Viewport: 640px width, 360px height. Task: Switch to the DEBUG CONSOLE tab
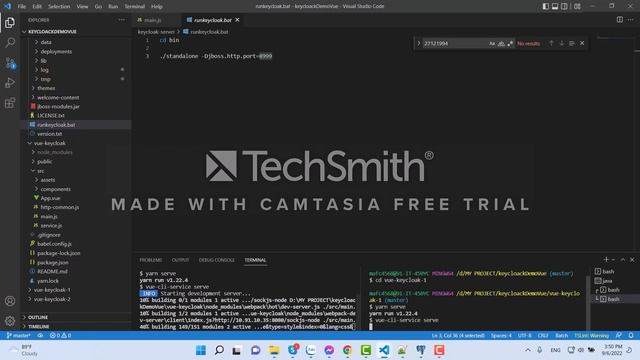pyautogui.click(x=216, y=260)
